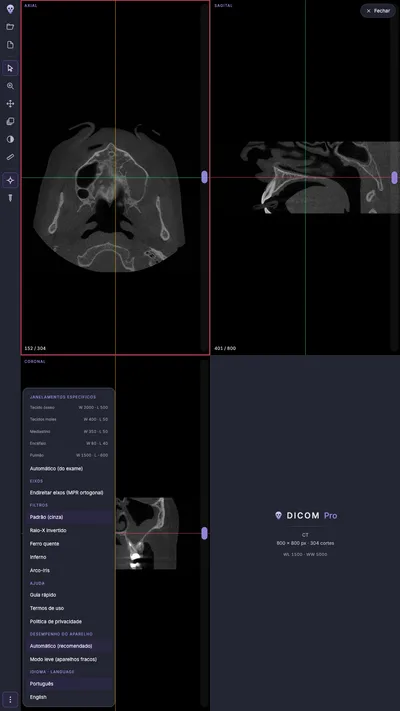Apply the Tecido ósseo window preset
Image resolution: width=400 pixels, height=711 pixels.
[69, 407]
